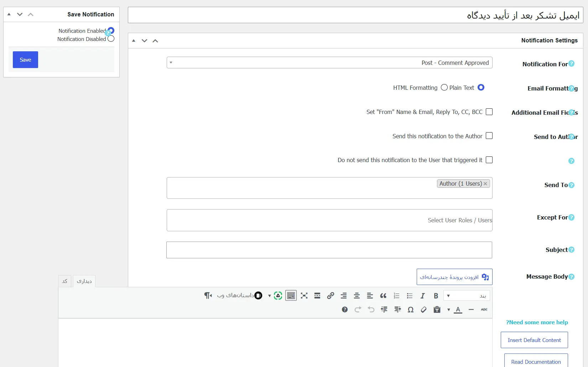Switch to the code editor tab
This screenshot has height=367, width=588.
65,281
